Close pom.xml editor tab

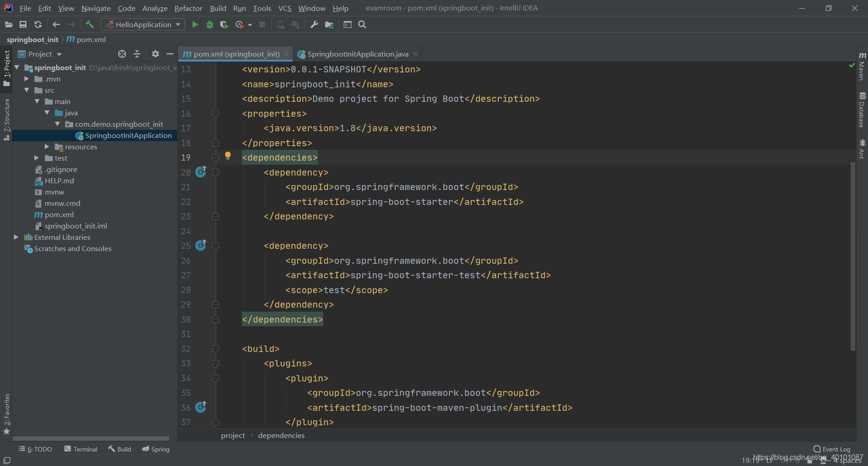click(x=286, y=54)
